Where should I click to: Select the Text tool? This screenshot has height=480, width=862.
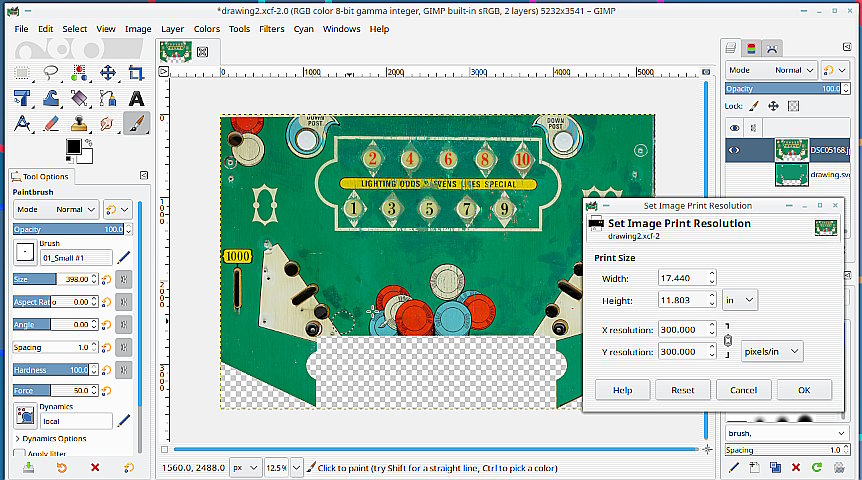136,98
